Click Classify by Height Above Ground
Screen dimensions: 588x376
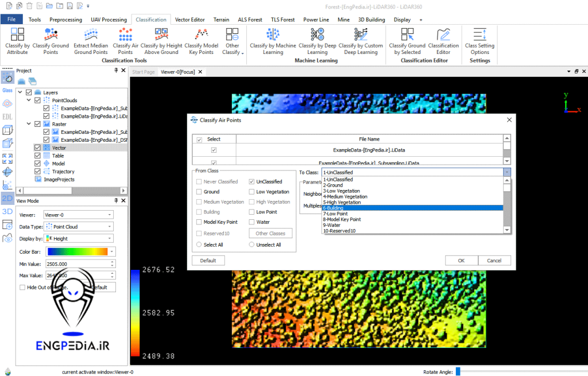coord(161,41)
